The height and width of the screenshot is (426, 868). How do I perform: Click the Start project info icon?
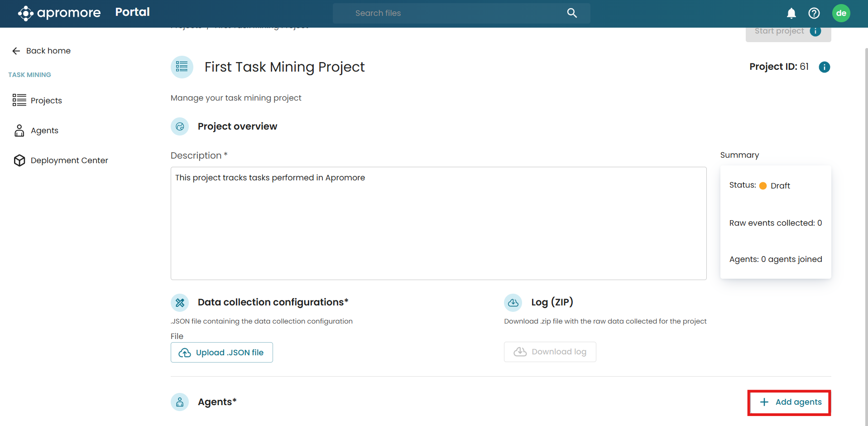815,31
